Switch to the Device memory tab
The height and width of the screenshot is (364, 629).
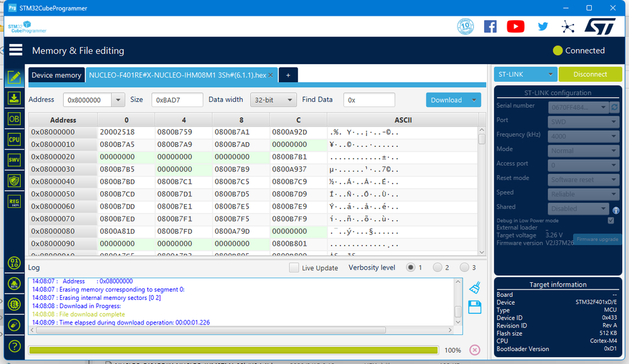click(x=56, y=75)
